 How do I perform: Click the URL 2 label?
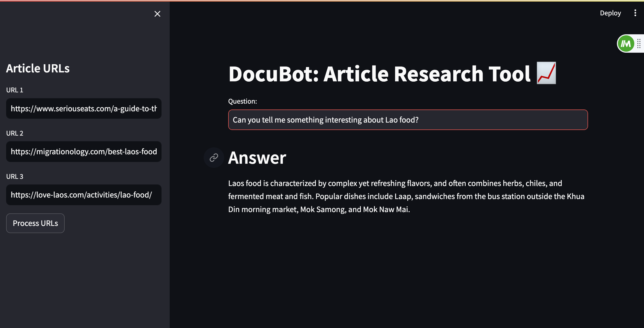coord(15,133)
